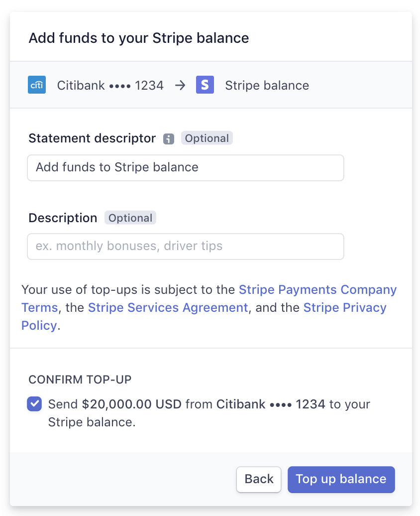This screenshot has width=420, height=516.
Task: Select the Stripe balance destination label
Action: (x=267, y=86)
